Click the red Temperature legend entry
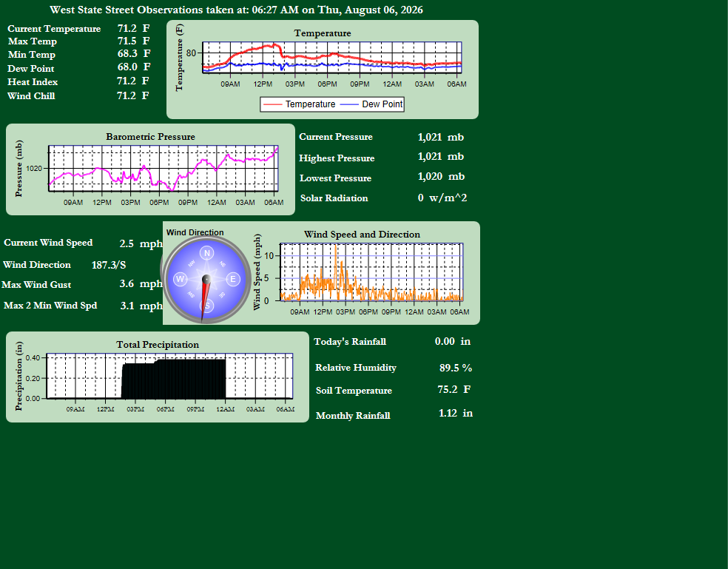The height and width of the screenshot is (569, 728). 299,104
